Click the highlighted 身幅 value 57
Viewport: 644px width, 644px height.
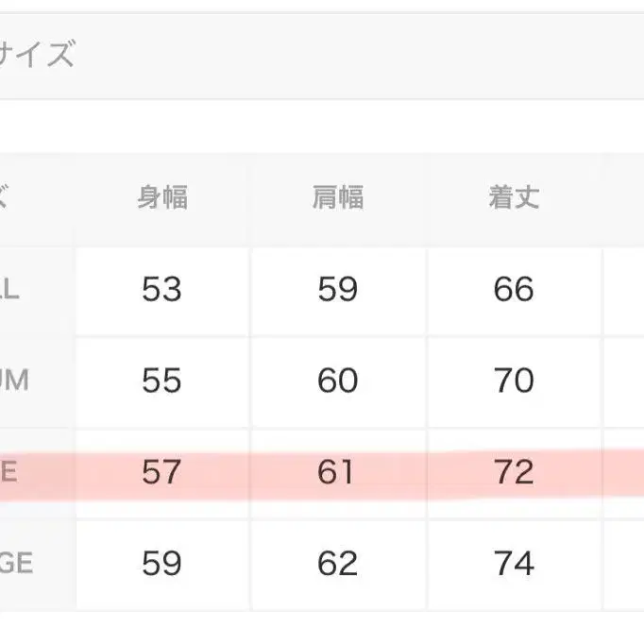[161, 471]
